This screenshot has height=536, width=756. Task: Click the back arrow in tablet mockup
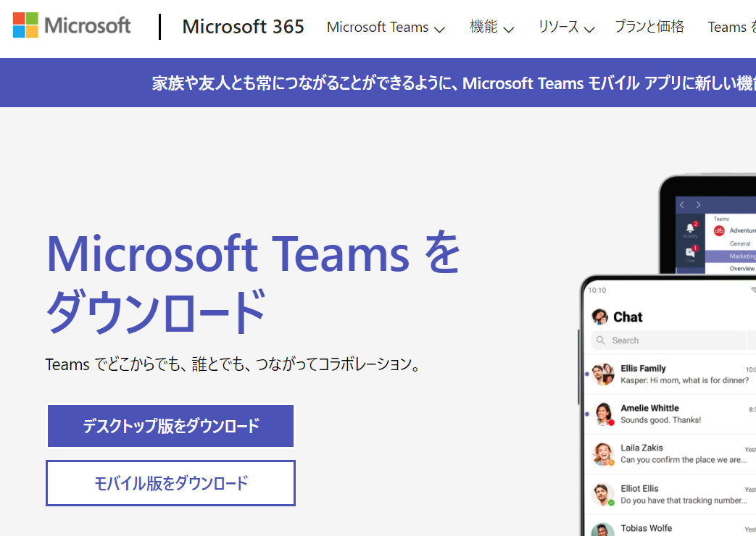coord(682,205)
